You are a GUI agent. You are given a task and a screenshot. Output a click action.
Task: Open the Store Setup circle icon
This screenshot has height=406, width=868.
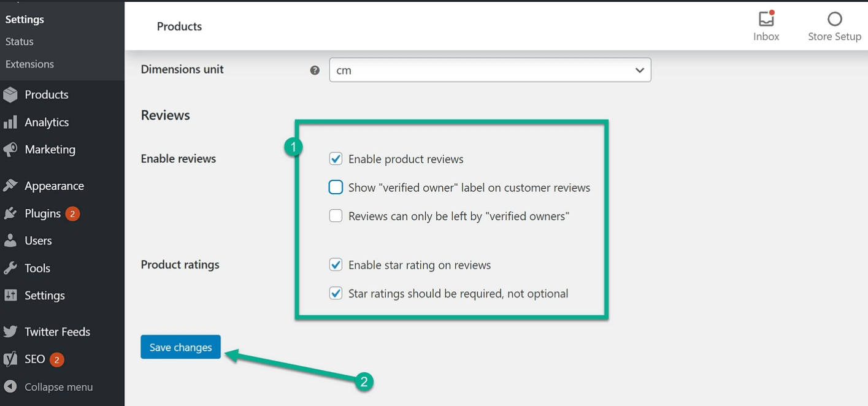tap(834, 19)
